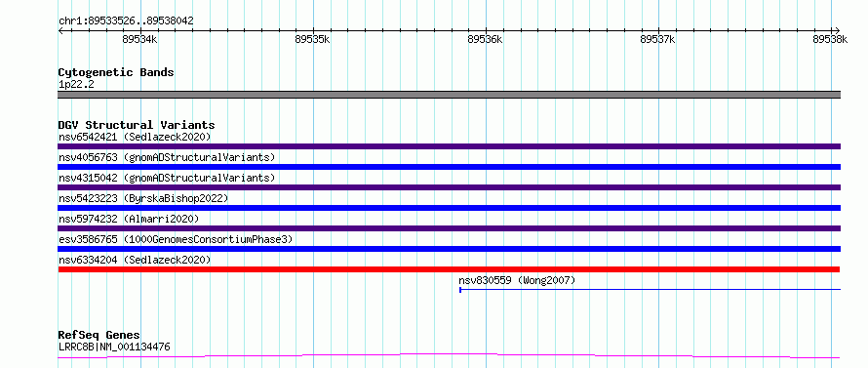Click the 89536k ruler tick label
This screenshot has height=368, width=868.
485,39
